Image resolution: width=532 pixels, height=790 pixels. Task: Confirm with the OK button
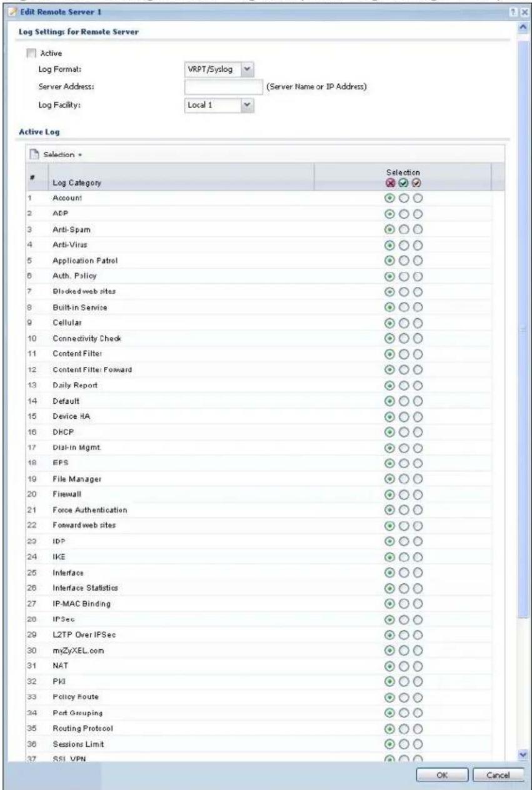pyautogui.click(x=442, y=774)
